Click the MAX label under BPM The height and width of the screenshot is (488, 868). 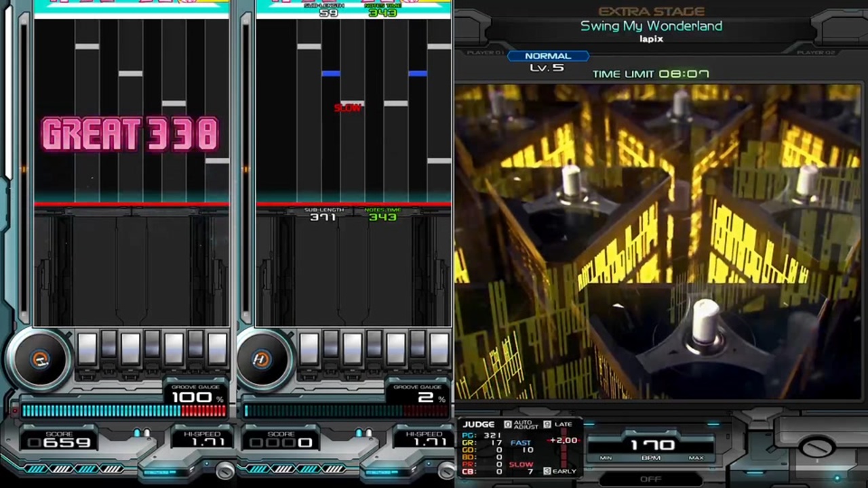(x=696, y=458)
